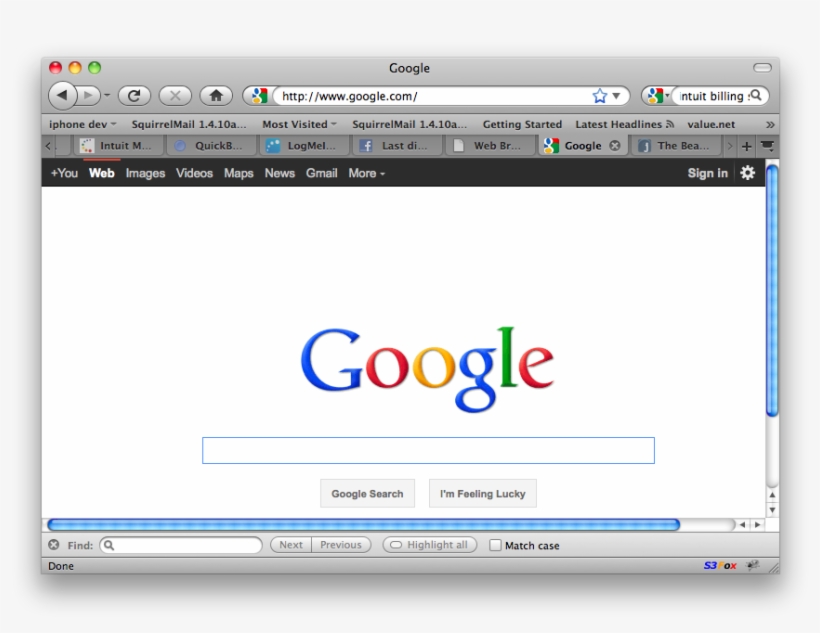The height and width of the screenshot is (633, 820).
Task: Open Images in the Google navigation bar
Action: pyautogui.click(x=145, y=173)
